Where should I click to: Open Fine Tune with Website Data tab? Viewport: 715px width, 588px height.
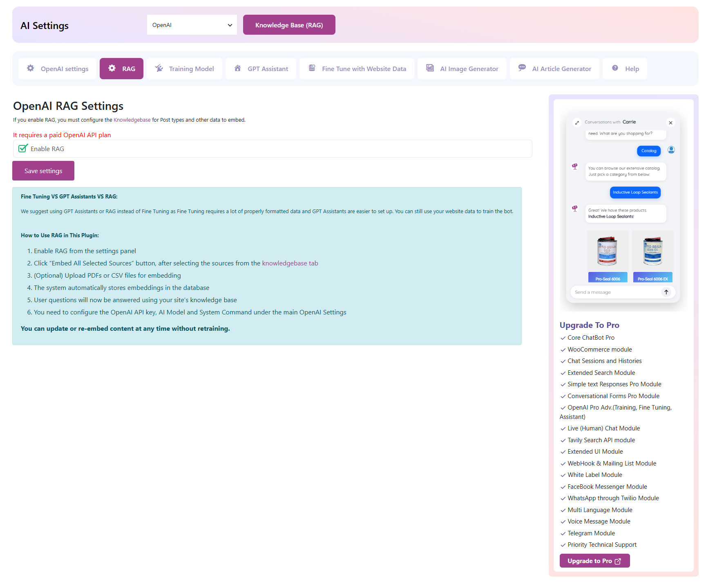pos(357,69)
